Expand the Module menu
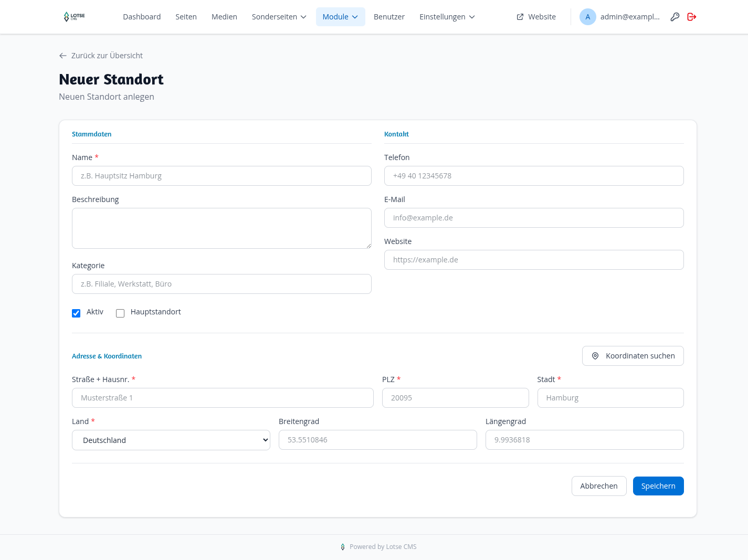The height and width of the screenshot is (560, 748). coord(340,17)
